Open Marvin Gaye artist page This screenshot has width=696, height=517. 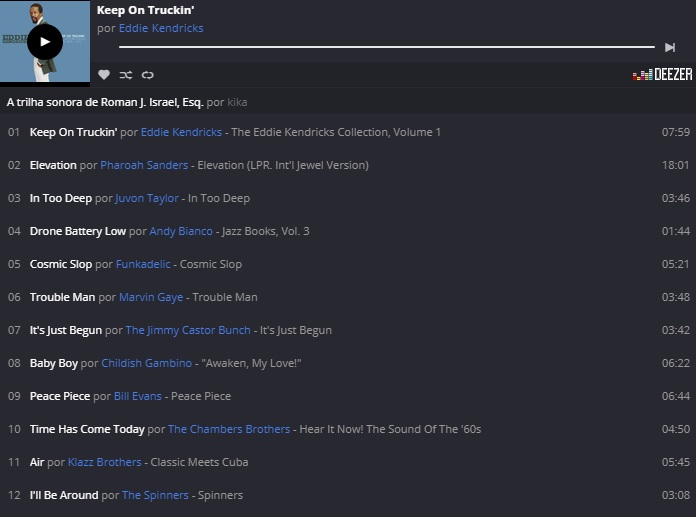[x=152, y=297]
